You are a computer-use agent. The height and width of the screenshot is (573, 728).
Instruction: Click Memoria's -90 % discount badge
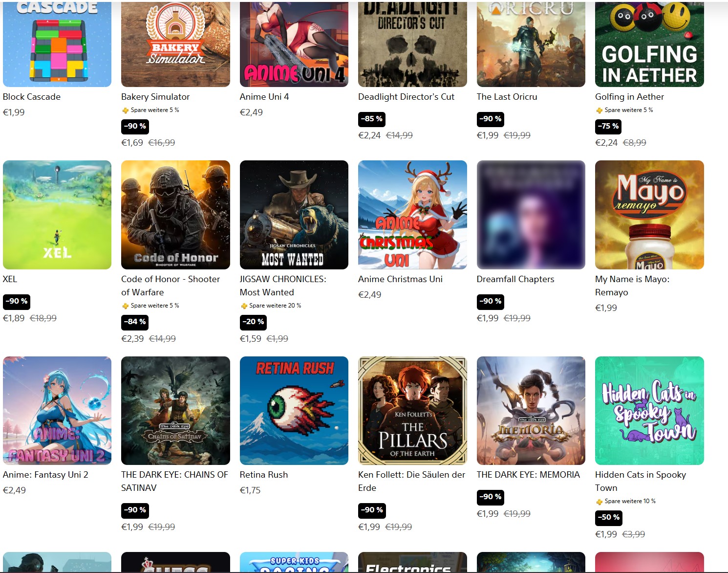click(x=490, y=497)
